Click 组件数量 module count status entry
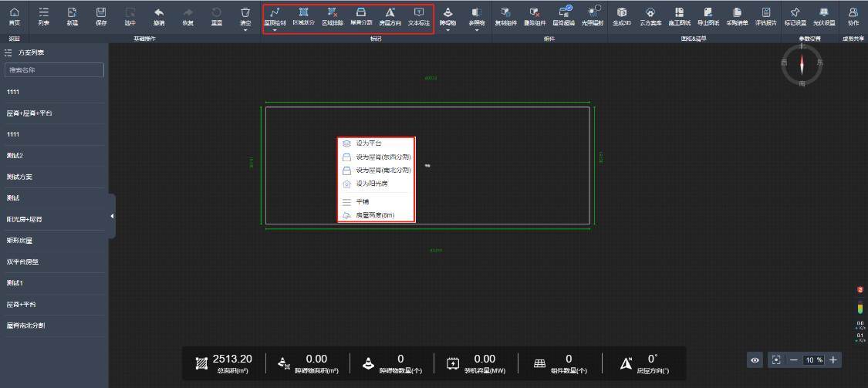Screen dimensions: 868x388 (x=560, y=363)
